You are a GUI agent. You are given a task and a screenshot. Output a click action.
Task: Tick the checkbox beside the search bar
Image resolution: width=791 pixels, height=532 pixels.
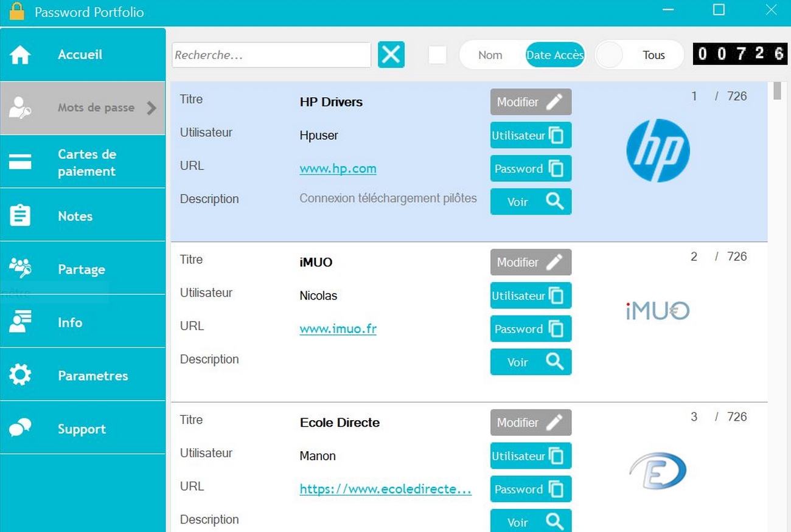437,55
